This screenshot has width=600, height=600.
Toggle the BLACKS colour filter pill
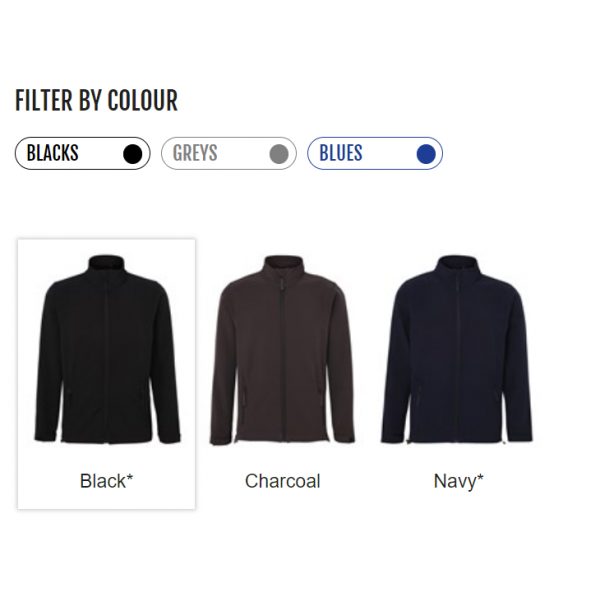(x=83, y=153)
